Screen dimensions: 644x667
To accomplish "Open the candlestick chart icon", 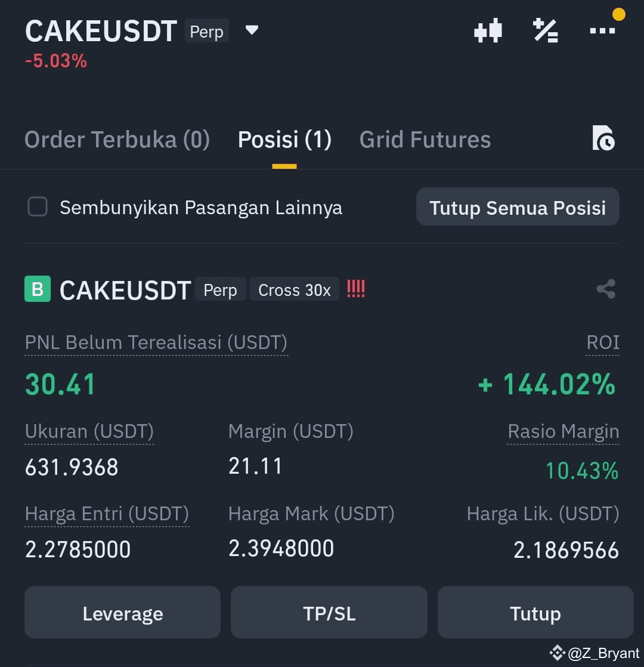I will click(x=488, y=30).
